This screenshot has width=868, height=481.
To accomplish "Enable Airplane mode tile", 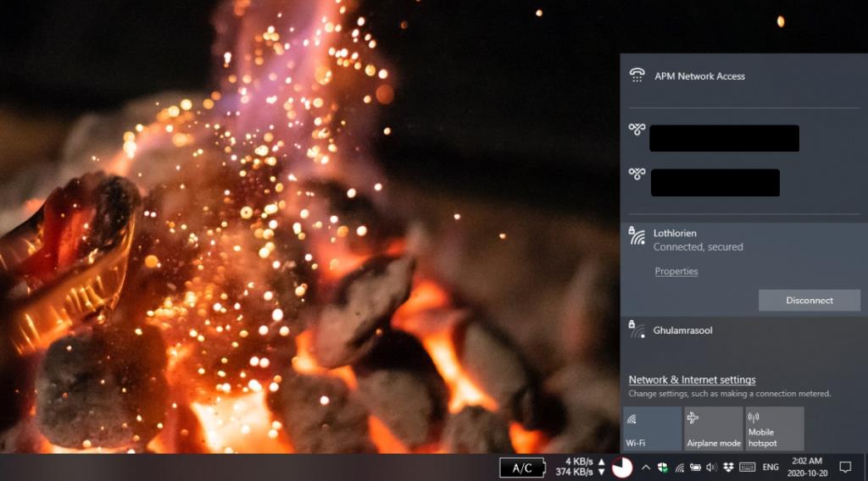I will pos(713,428).
